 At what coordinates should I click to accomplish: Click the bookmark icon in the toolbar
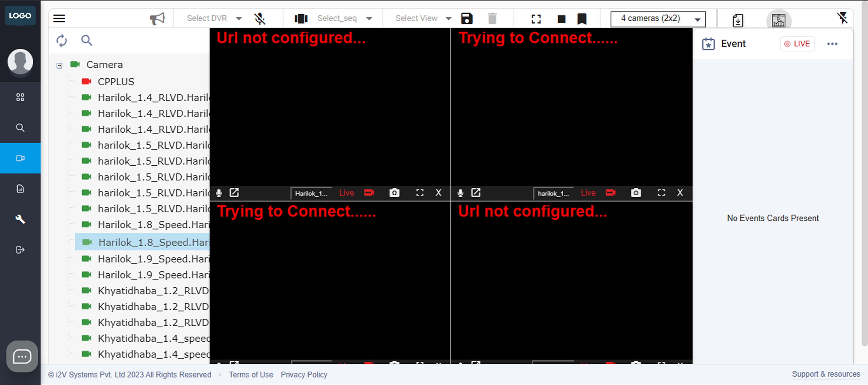582,19
